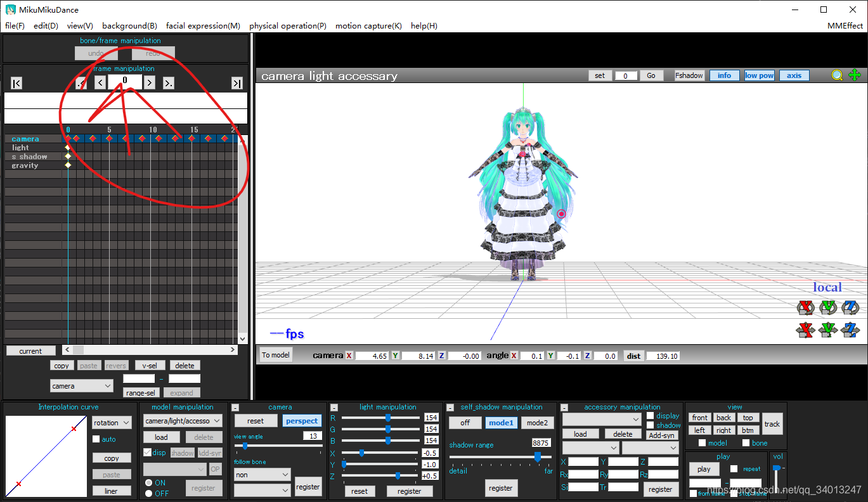The height and width of the screenshot is (502, 868).
Task: Open the view(V) menu
Action: pos(80,26)
